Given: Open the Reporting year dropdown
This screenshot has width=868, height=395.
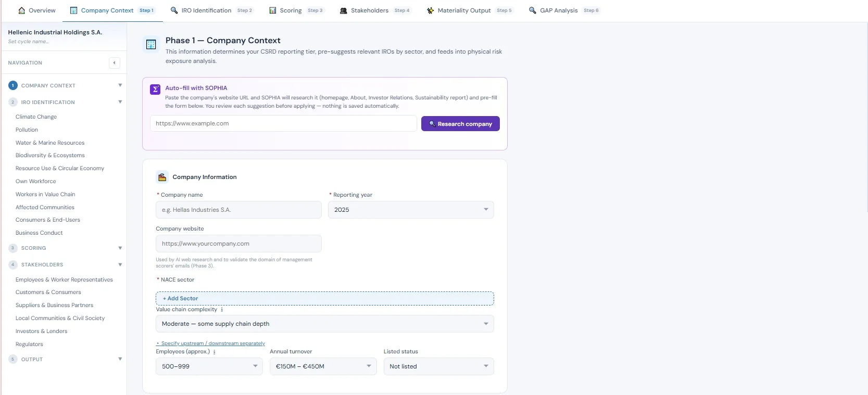Looking at the screenshot, I should pyautogui.click(x=411, y=210).
